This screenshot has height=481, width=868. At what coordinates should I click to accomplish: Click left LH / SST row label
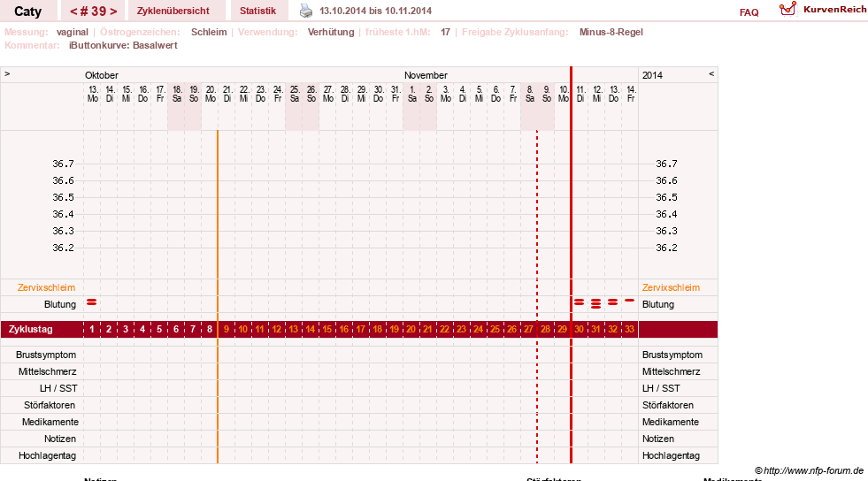(58, 388)
